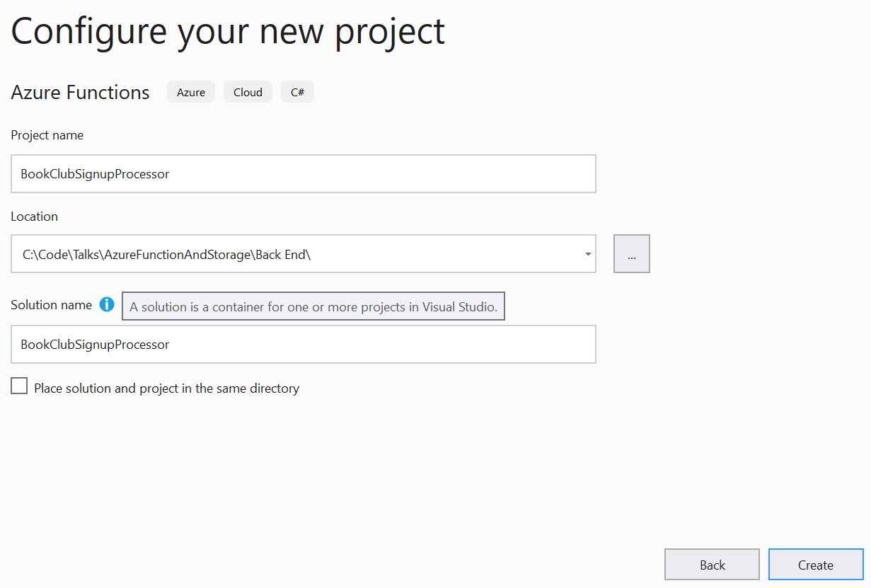The height and width of the screenshot is (588, 871).
Task: Select the Solution name text field
Action: pos(303,344)
